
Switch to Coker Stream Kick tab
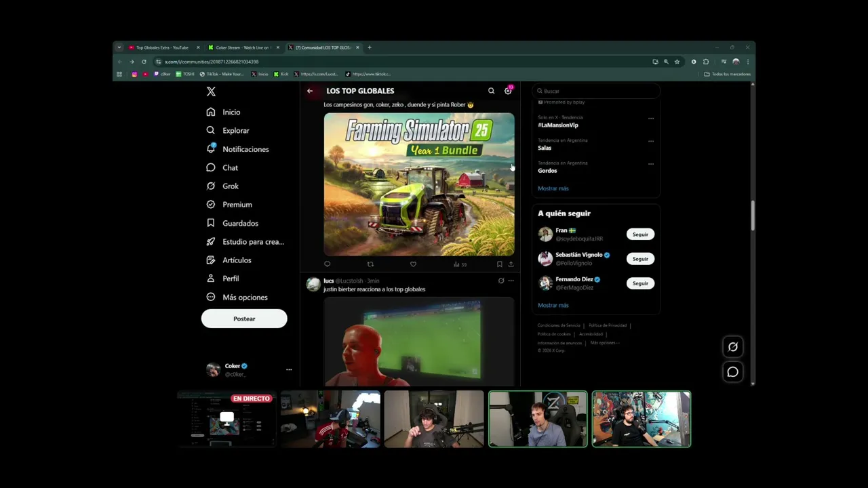[242, 47]
